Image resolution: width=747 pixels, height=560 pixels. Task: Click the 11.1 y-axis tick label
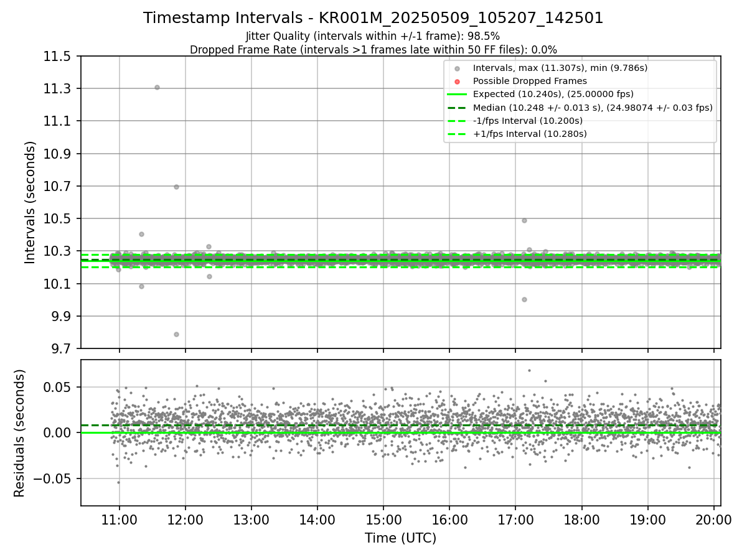click(59, 121)
